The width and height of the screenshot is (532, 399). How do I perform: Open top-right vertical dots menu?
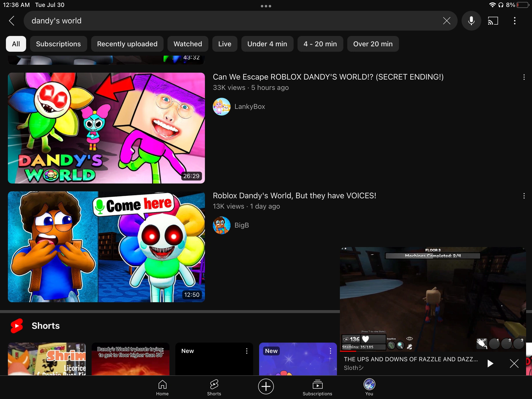click(515, 21)
